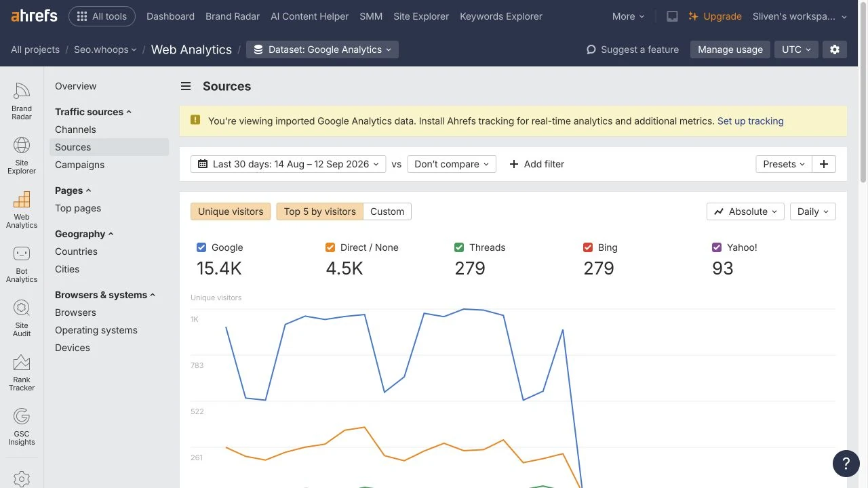868x488 pixels.
Task: Click Unique visitors metric button
Action: [x=231, y=211]
